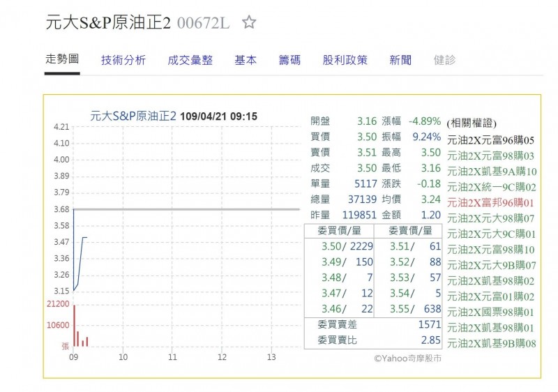Click the 均價 value 3.24

(x=431, y=199)
